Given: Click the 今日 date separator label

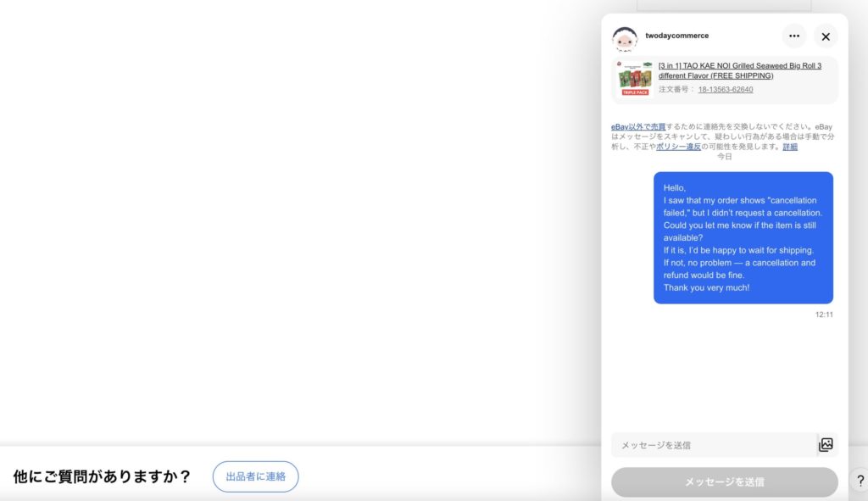Looking at the screenshot, I should pos(724,157).
